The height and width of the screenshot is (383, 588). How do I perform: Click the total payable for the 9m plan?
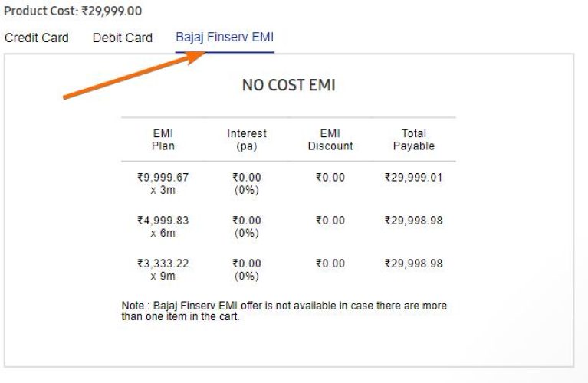(414, 264)
